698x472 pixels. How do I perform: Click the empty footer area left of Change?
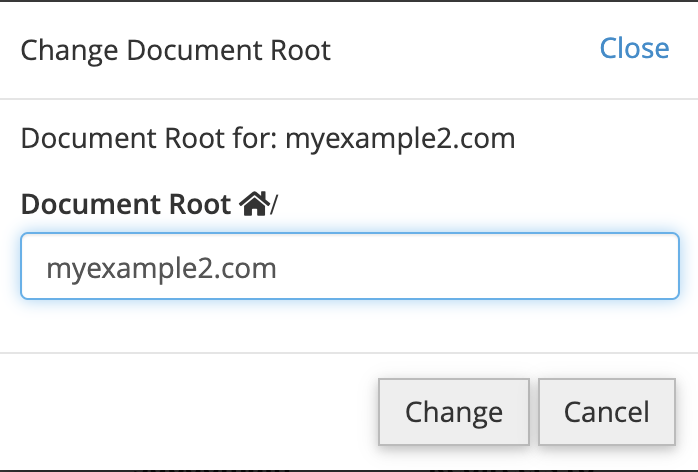tap(190, 411)
